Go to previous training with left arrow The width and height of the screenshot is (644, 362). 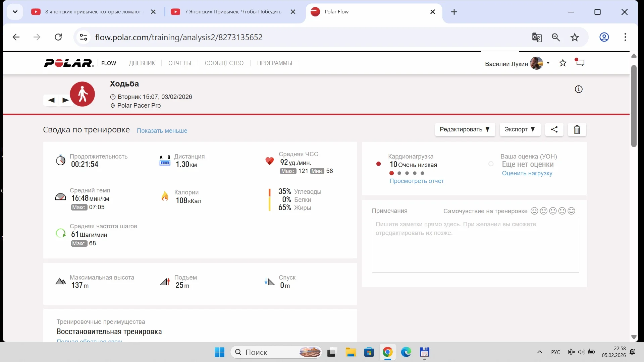51,100
